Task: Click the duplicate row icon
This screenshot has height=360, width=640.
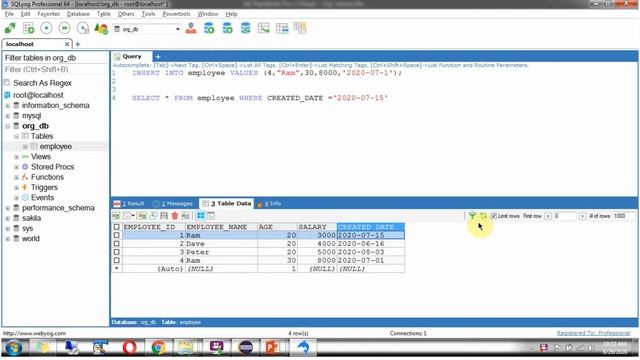Action: point(153,216)
